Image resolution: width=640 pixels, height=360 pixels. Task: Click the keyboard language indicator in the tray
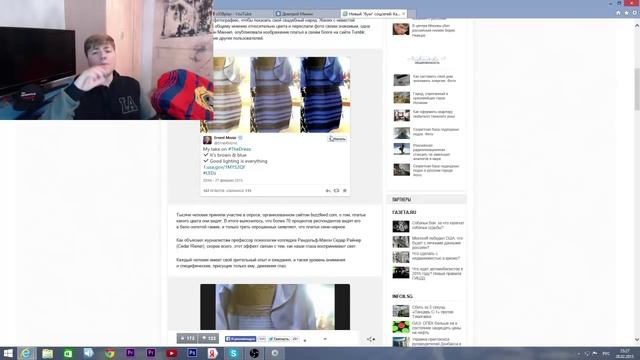pos(607,353)
